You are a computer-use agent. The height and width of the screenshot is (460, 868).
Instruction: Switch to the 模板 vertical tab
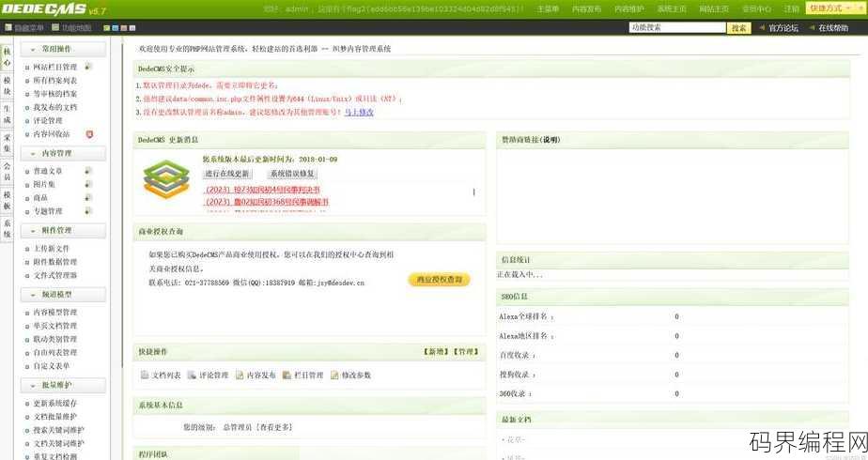tap(7, 201)
